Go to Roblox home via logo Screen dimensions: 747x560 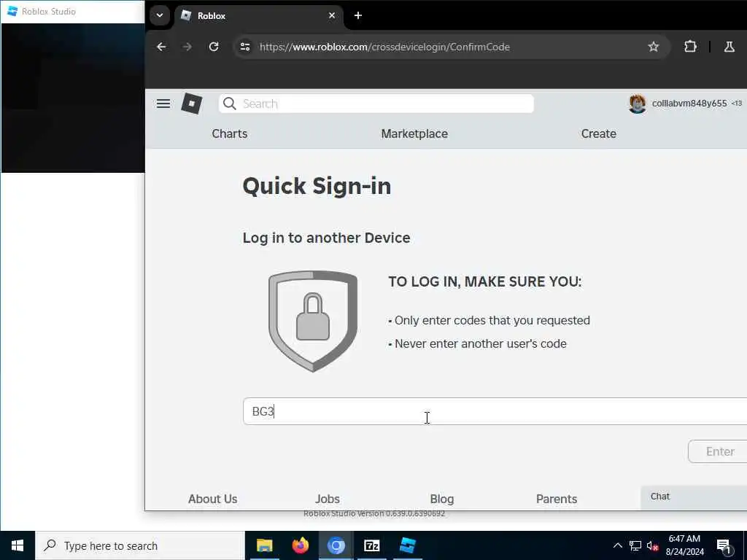point(192,104)
